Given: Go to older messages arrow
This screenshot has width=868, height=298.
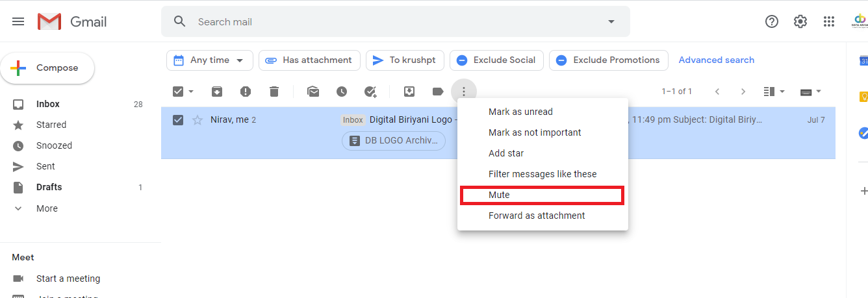Looking at the screenshot, I should 743,92.
